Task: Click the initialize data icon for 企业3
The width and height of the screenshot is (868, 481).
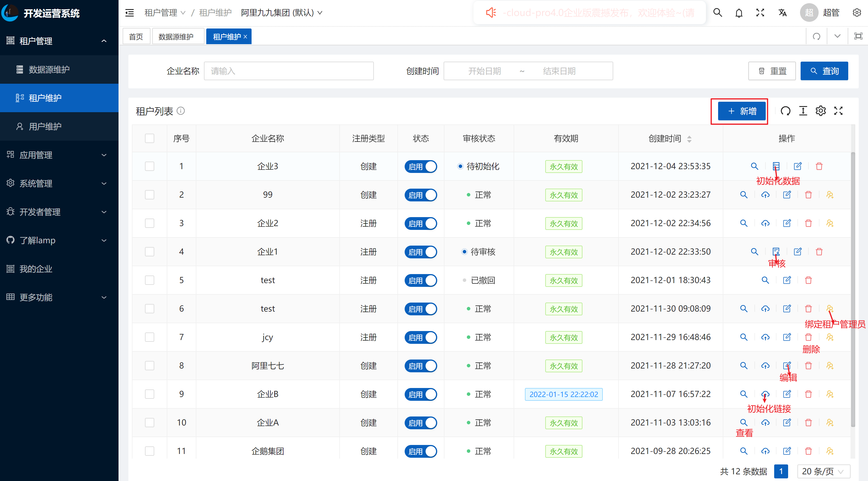Action: pos(776,166)
